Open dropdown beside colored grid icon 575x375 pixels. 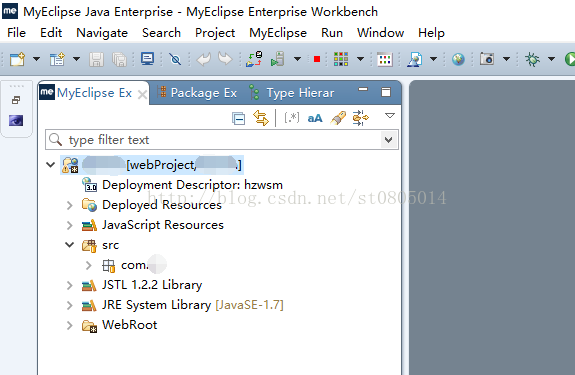click(360, 59)
